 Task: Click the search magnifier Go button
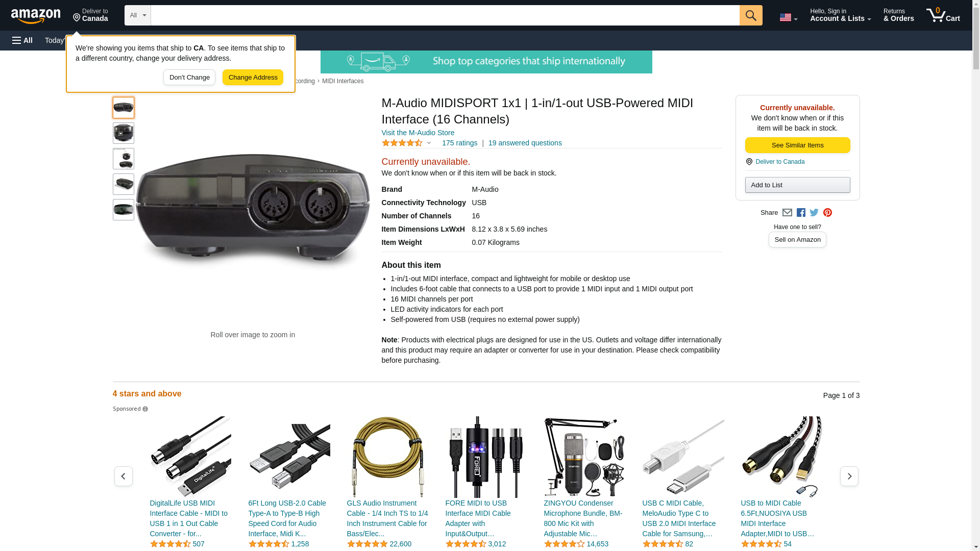(750, 15)
